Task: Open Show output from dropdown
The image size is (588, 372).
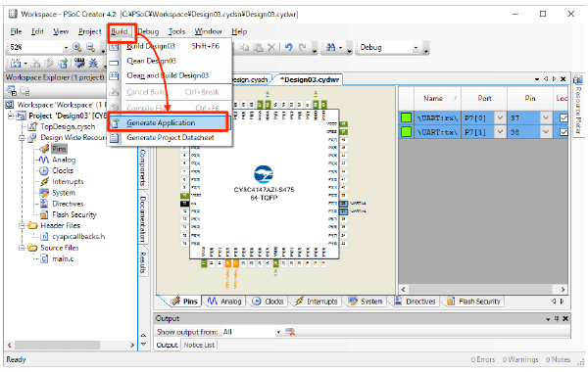Action: [278, 332]
